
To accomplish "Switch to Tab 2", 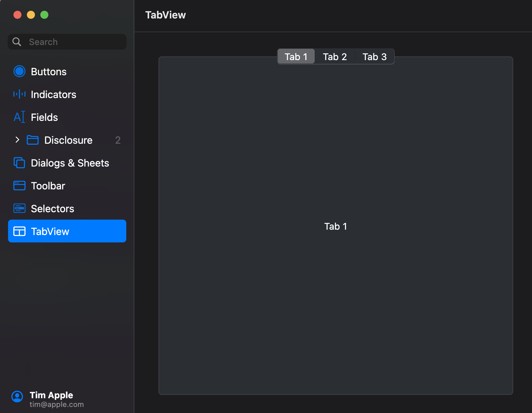I will click(335, 57).
